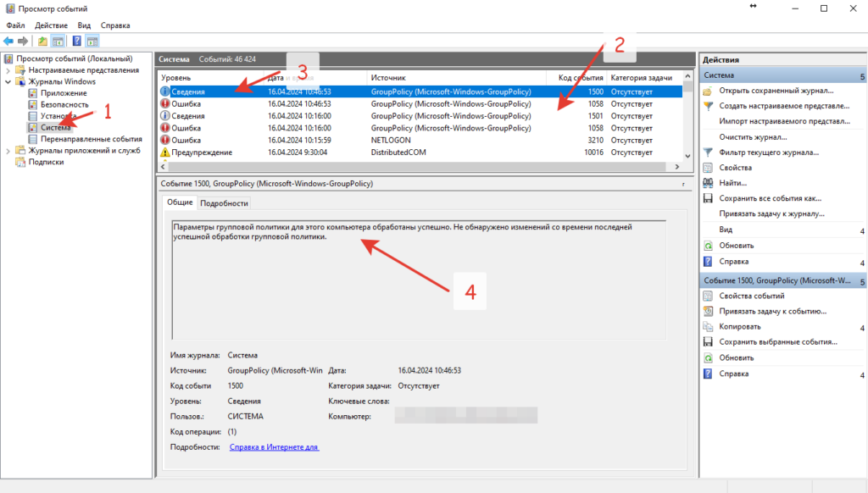Click Show/Hide console tree toolbar icon

click(58, 41)
